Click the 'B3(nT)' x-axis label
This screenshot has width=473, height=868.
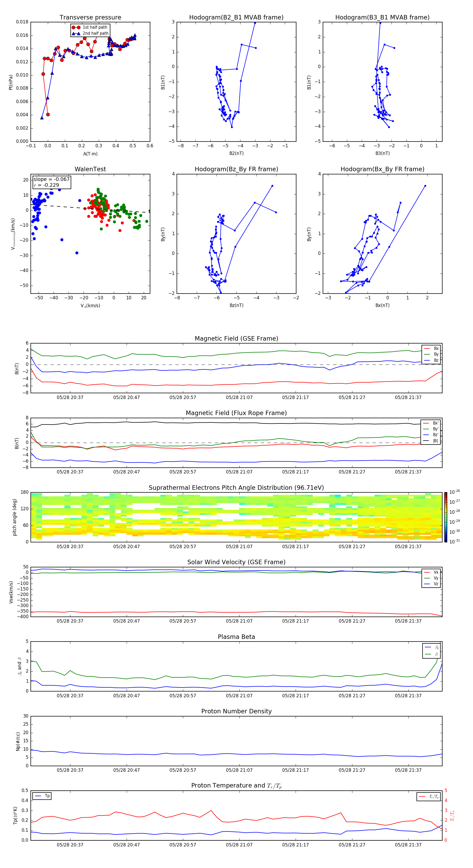382,153
